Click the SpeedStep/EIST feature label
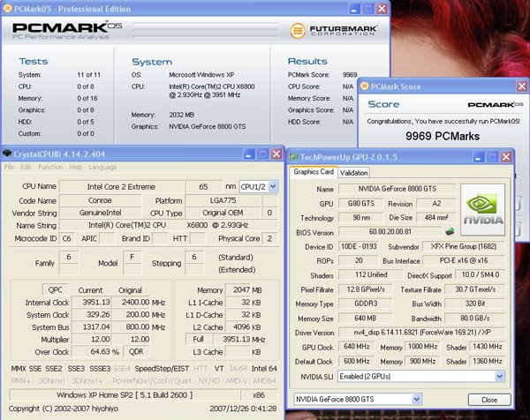This screenshot has height=420, width=530. pyautogui.click(x=162, y=369)
